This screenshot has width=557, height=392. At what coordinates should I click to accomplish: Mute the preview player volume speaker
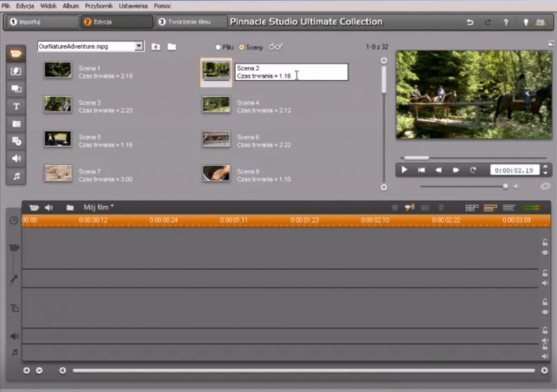pyautogui.click(x=517, y=186)
